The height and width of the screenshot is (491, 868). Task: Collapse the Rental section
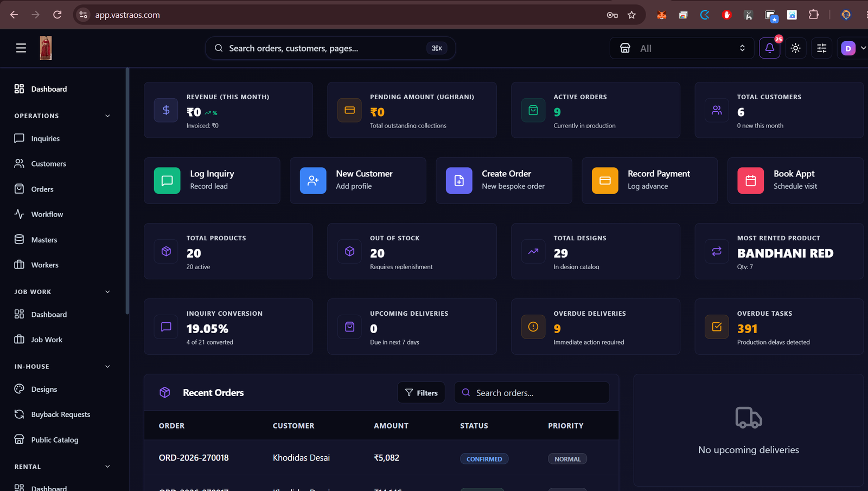(107, 467)
